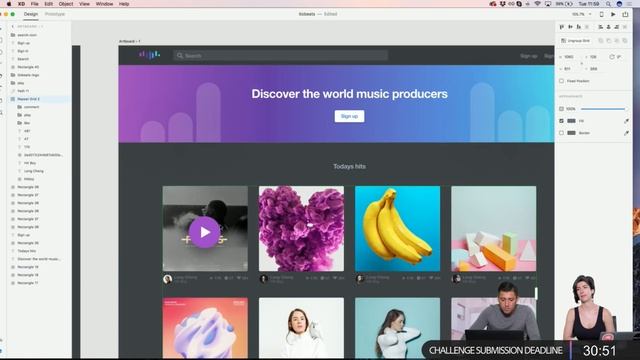
Task: Open the device preview icon
Action: click(601, 14)
